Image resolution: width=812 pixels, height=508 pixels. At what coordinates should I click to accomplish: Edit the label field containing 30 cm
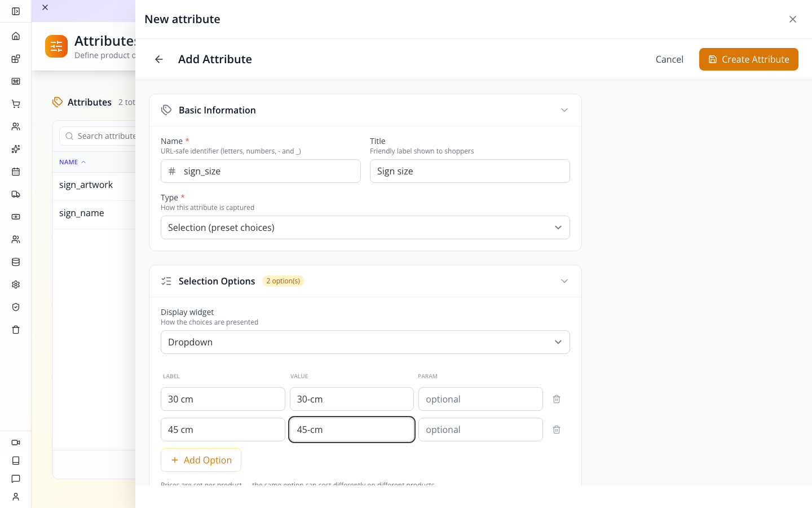223,399
